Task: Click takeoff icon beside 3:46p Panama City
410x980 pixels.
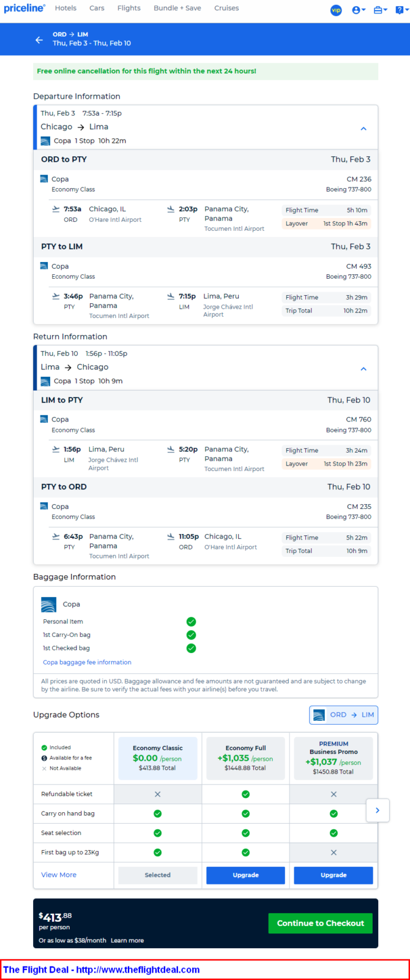Action: 56,296
